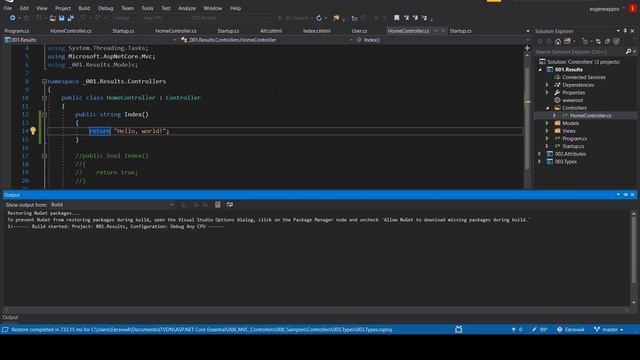The height and width of the screenshot is (360, 640).
Task: Switch to the User.cs tab
Action: (359, 31)
